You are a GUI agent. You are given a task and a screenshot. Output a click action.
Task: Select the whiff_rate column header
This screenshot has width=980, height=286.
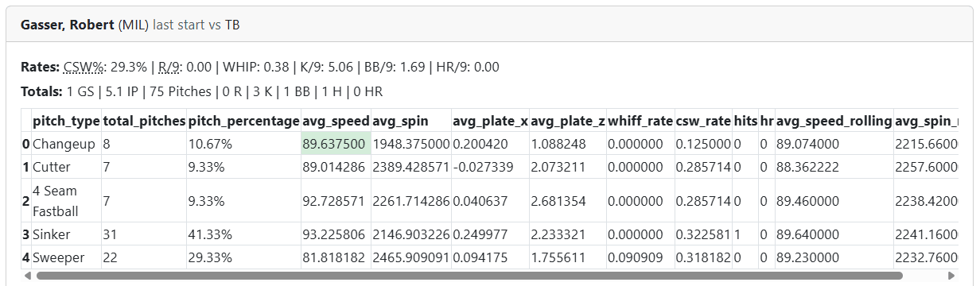640,122
